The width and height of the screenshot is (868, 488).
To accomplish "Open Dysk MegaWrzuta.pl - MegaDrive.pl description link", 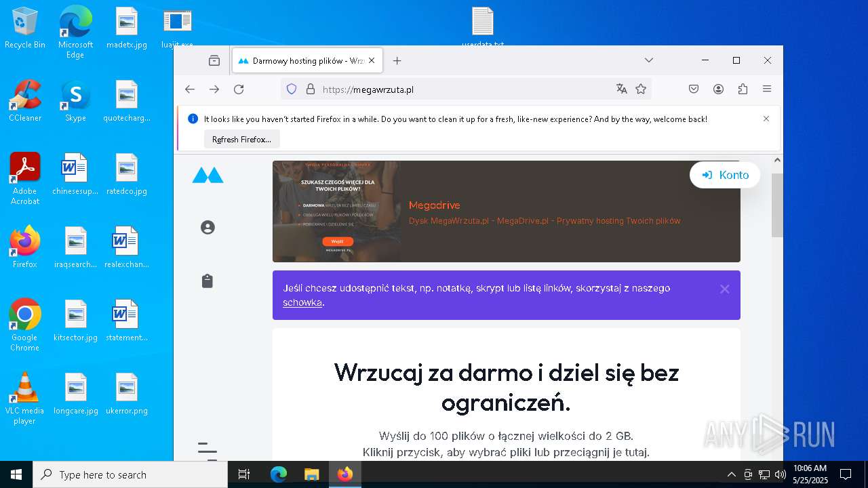I will (545, 221).
